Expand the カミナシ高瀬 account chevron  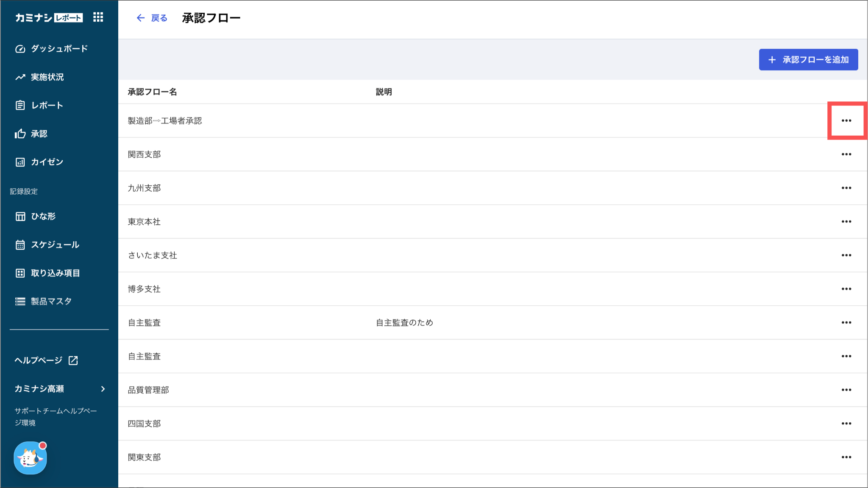[x=103, y=389]
